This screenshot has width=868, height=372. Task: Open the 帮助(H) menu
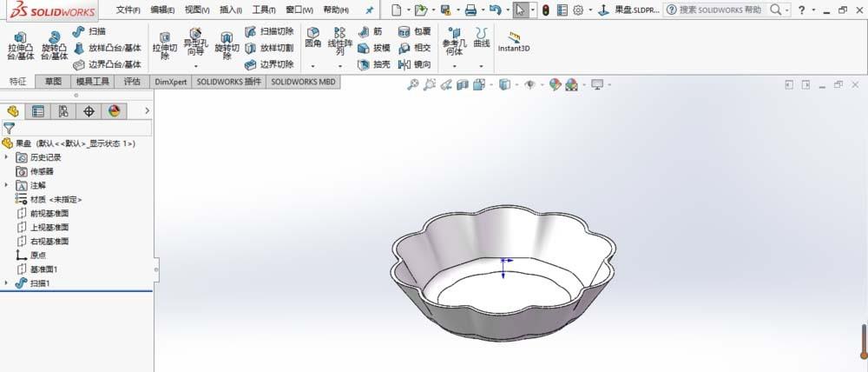pyautogui.click(x=336, y=10)
